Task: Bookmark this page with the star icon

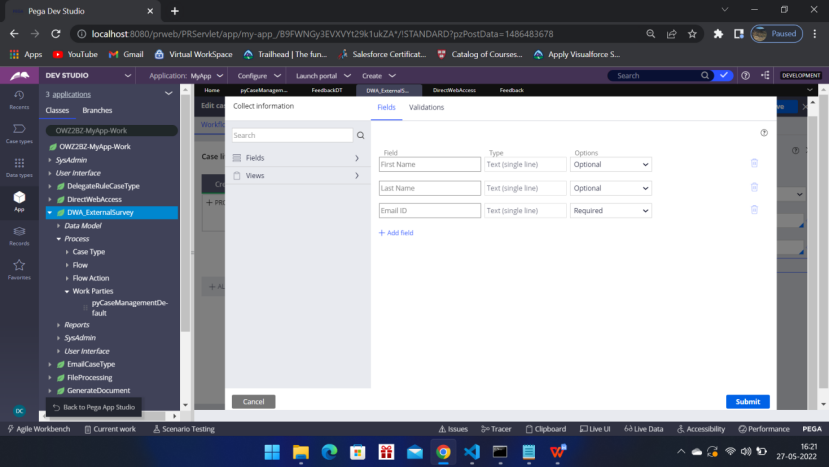Action: (692, 34)
